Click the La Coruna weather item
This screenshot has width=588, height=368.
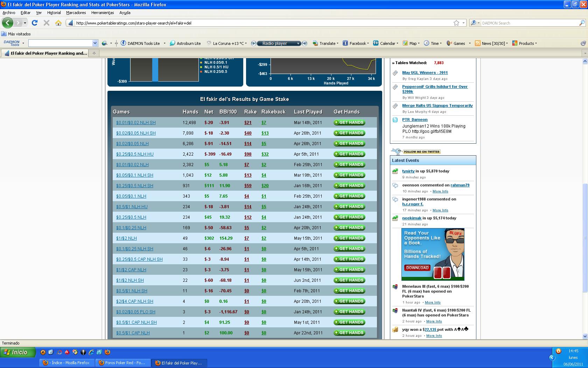point(226,43)
